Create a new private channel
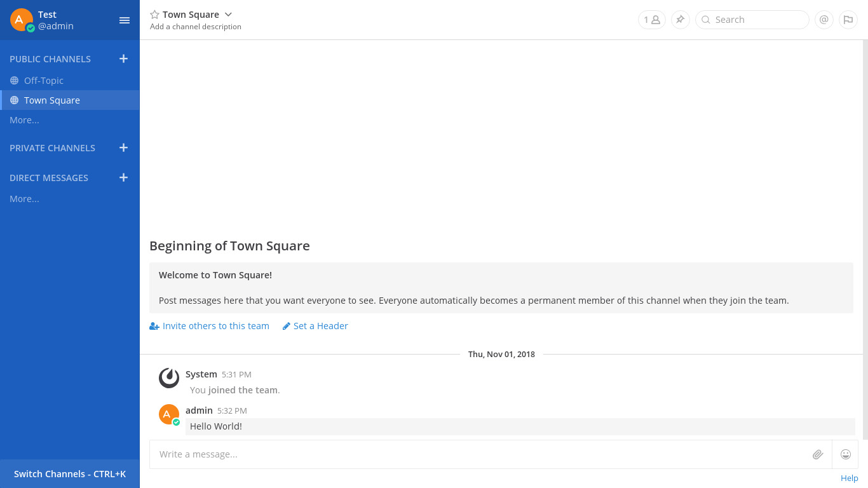 click(123, 148)
